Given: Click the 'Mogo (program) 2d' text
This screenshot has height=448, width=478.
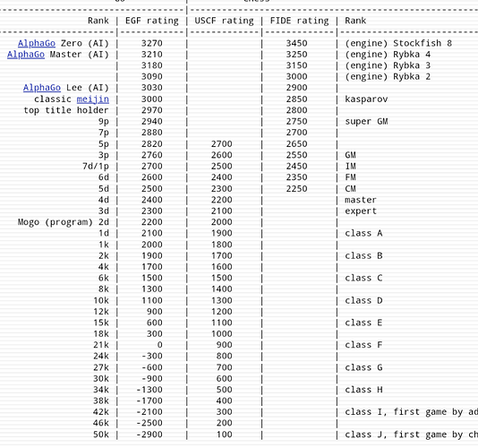Looking at the screenshot, I should 63,222.
